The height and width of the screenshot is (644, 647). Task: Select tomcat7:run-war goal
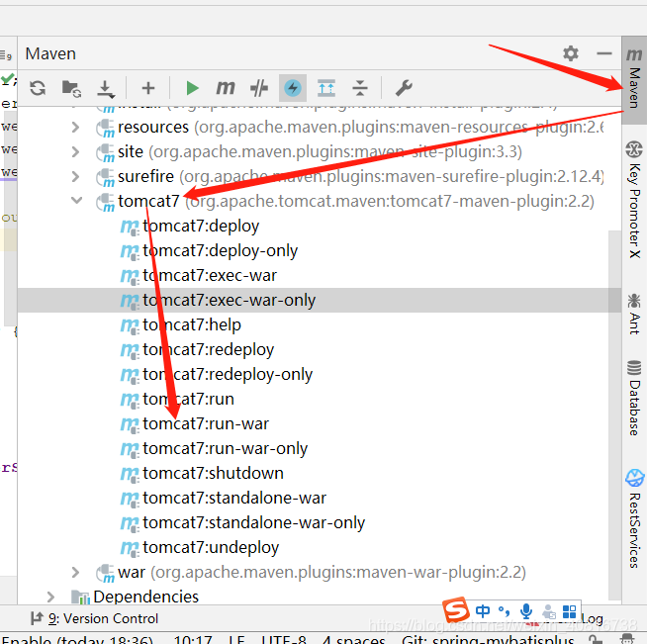click(206, 423)
